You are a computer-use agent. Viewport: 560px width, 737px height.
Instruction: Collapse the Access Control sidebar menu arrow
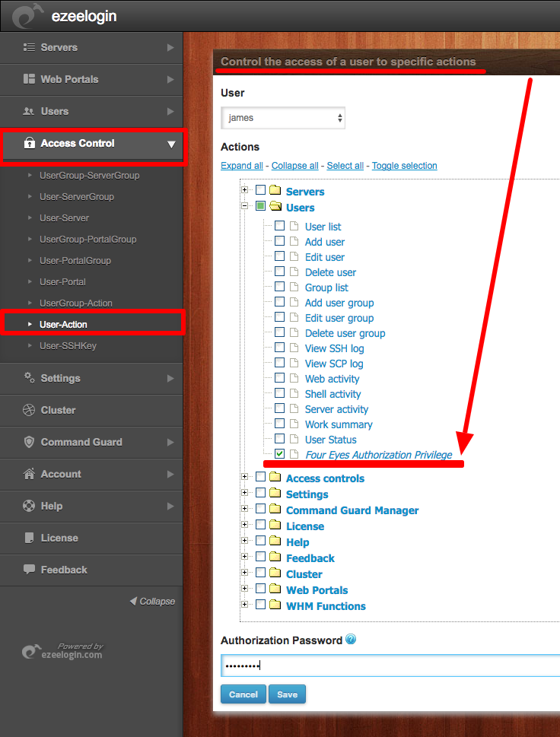[171, 145]
